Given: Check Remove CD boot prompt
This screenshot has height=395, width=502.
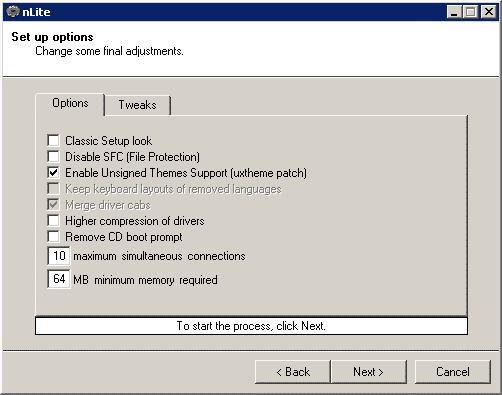Looking at the screenshot, I should coord(53,237).
